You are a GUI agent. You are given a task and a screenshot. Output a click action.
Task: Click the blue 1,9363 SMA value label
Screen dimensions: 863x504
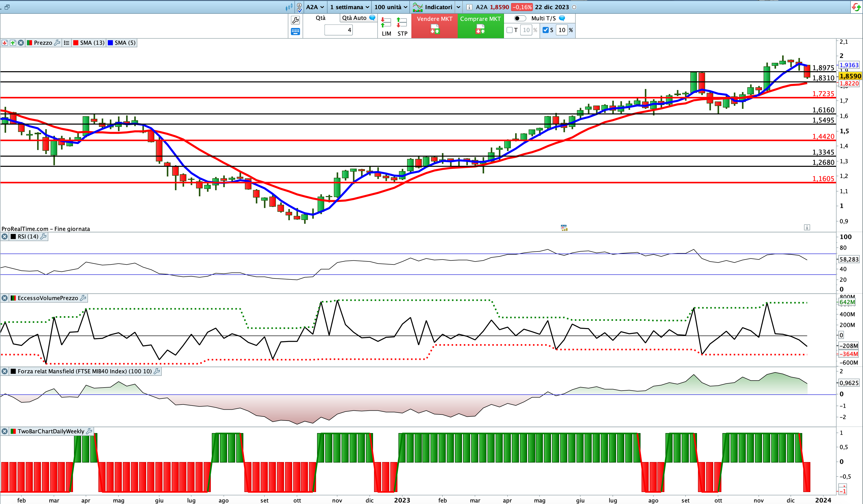[849, 65]
